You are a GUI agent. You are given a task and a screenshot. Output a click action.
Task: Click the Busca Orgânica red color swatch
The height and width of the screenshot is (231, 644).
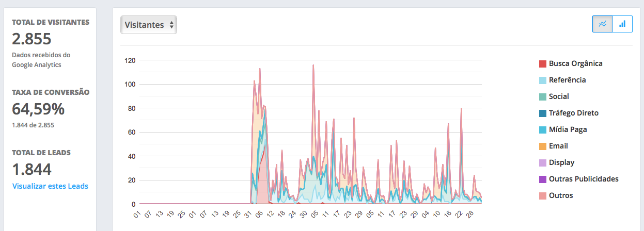click(542, 64)
